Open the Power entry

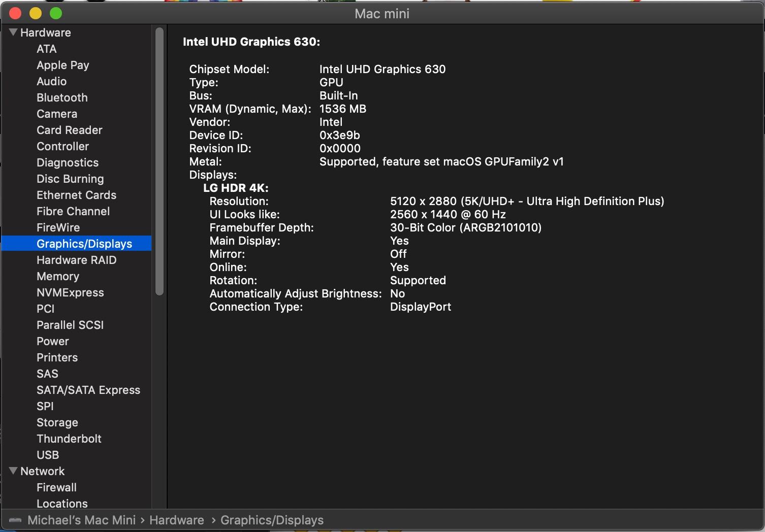click(52, 341)
